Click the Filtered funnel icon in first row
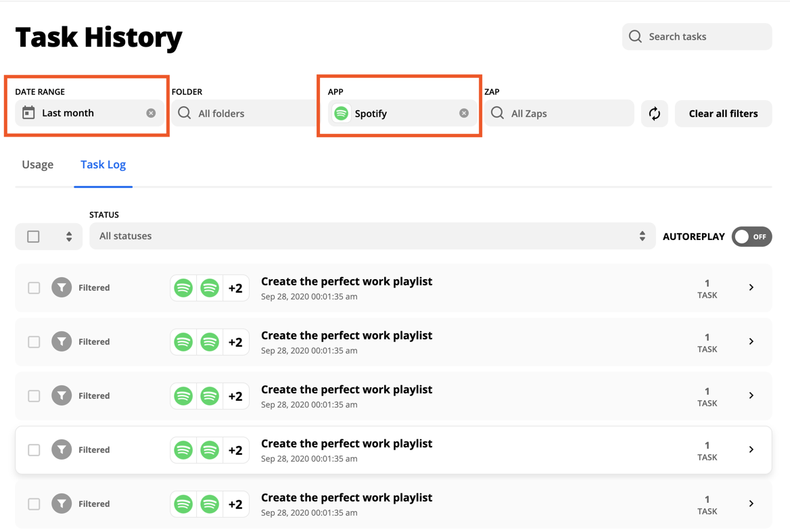 (x=62, y=287)
